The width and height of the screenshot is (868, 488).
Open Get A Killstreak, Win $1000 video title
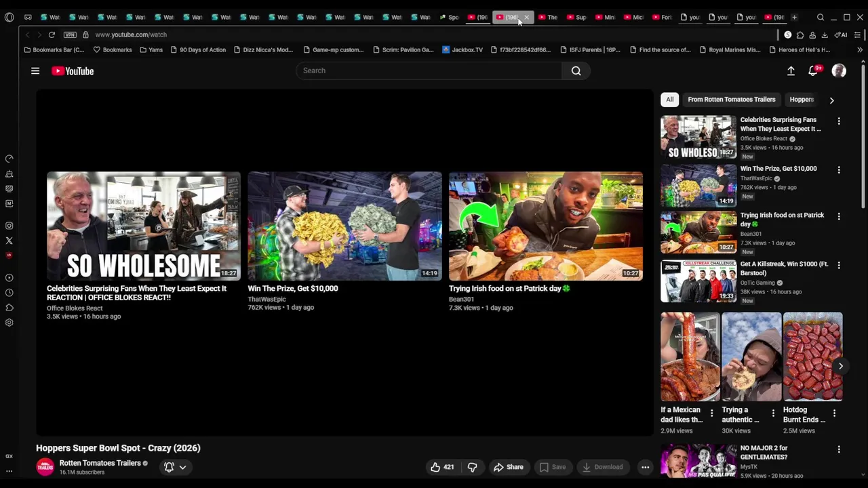coord(784,268)
